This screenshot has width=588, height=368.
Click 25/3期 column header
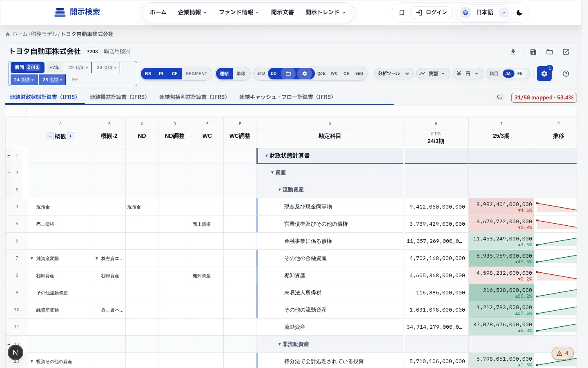tap(501, 136)
